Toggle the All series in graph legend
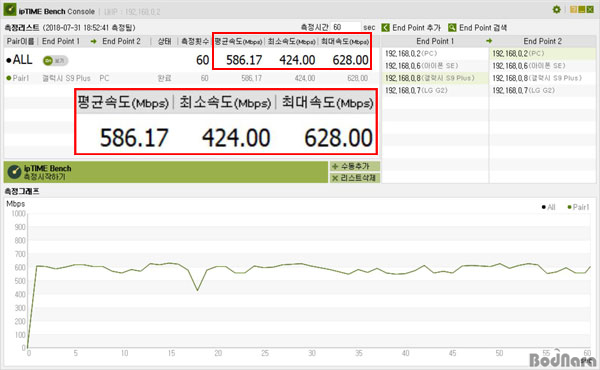Viewport: 600px width, 370px height. click(x=548, y=207)
